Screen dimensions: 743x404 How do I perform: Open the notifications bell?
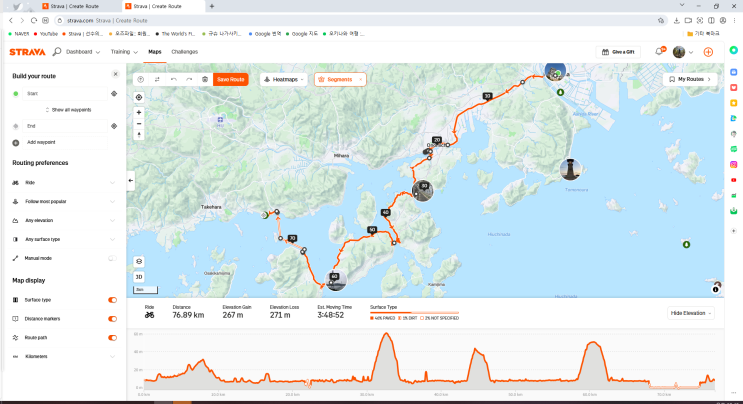click(x=660, y=52)
